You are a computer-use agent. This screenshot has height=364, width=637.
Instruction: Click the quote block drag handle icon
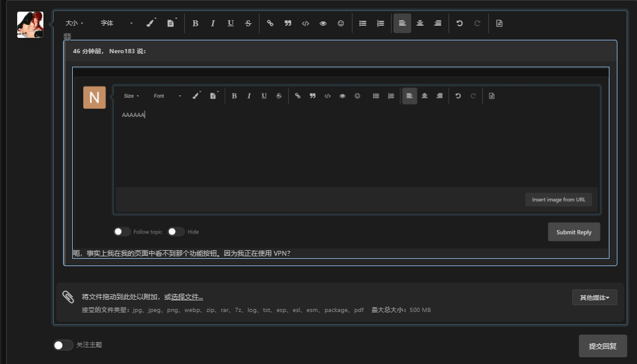67,37
